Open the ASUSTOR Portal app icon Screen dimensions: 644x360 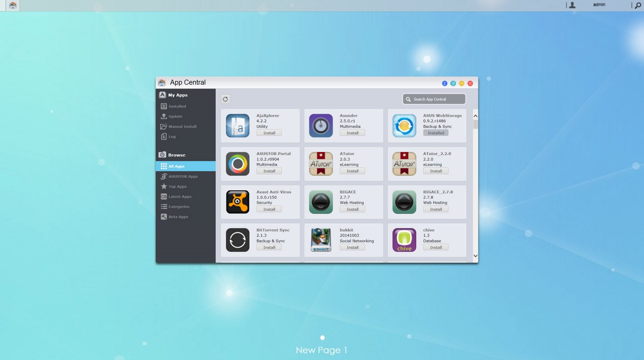tap(237, 164)
